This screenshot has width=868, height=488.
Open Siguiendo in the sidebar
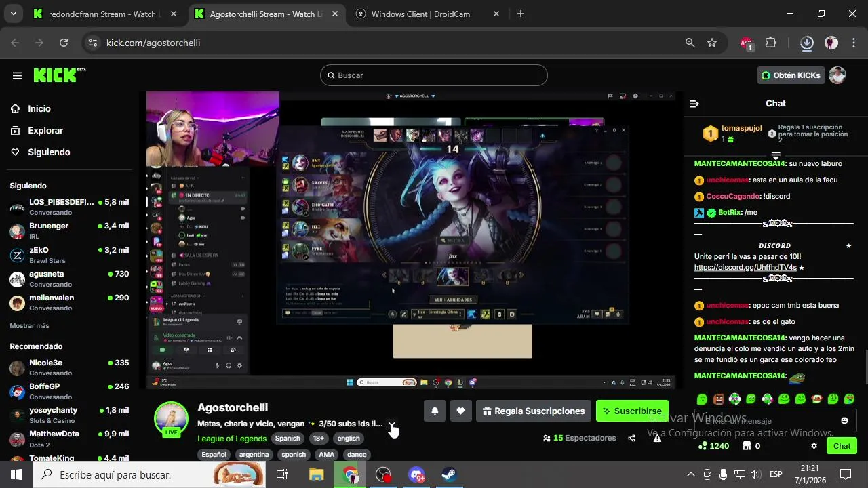coord(49,152)
